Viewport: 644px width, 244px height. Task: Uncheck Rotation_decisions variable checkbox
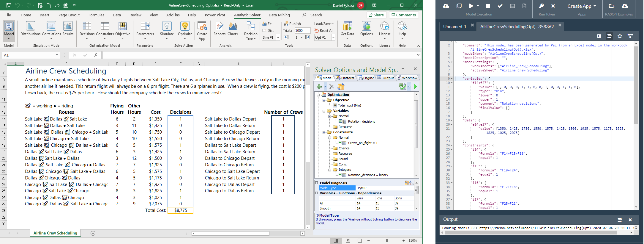coord(340,121)
